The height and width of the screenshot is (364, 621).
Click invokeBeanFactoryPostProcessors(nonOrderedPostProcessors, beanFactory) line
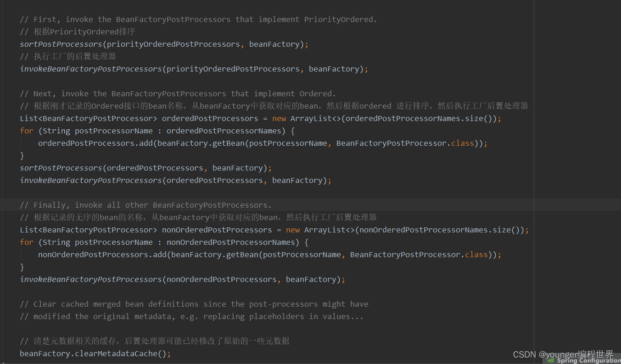[x=183, y=279]
